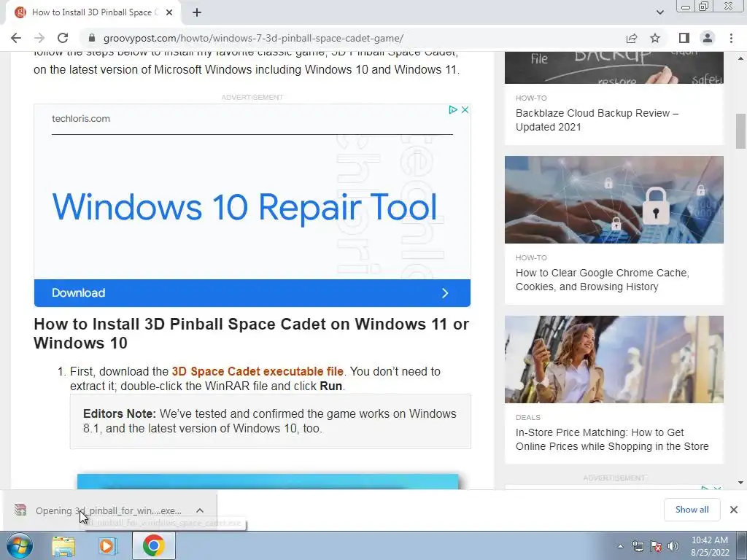Screen dimensions: 747x560
Task: Click the DEALS category label
Action: (528, 417)
